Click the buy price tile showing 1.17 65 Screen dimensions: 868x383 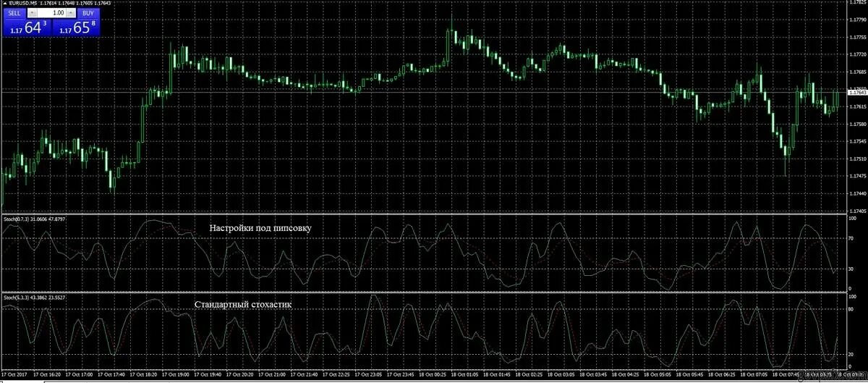pyautogui.click(x=76, y=28)
